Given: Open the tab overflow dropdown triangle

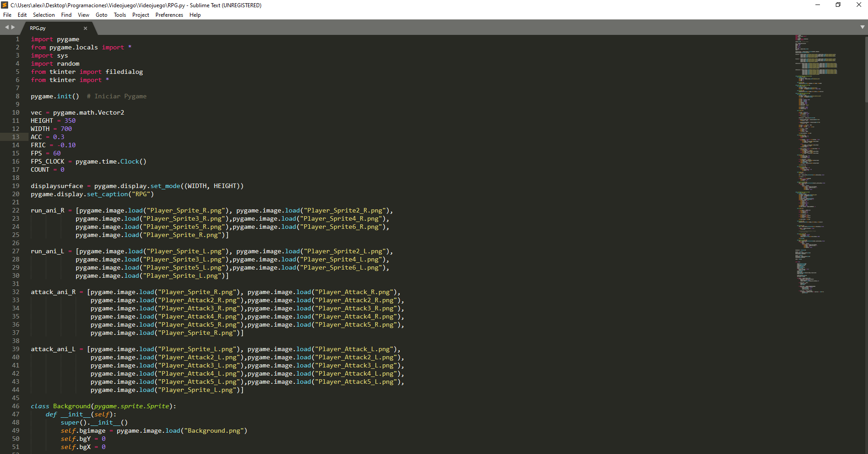Looking at the screenshot, I should point(862,27).
